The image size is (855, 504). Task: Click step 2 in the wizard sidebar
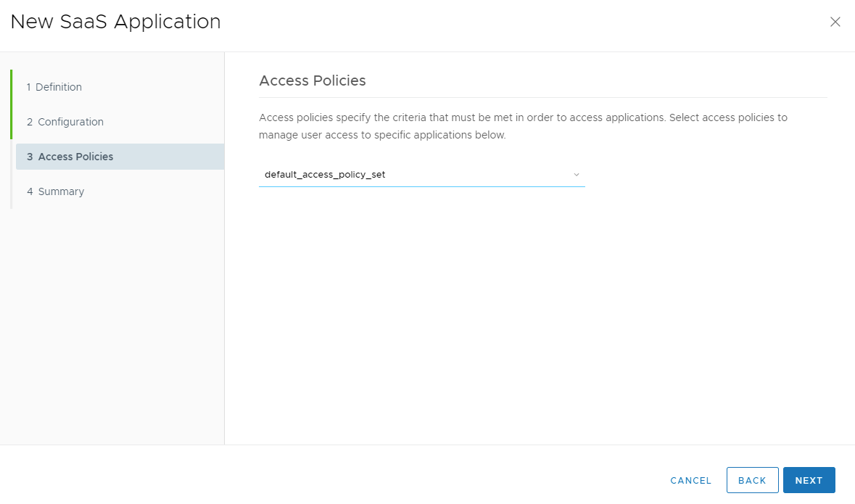65,121
